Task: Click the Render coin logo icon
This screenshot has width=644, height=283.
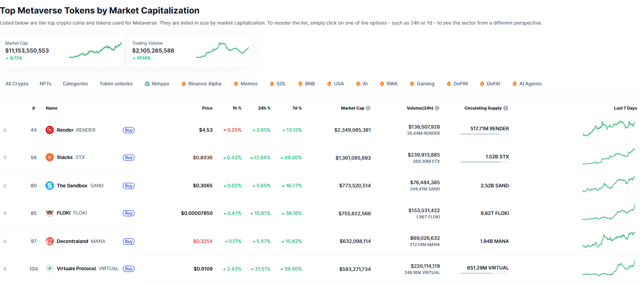Action: [50, 130]
